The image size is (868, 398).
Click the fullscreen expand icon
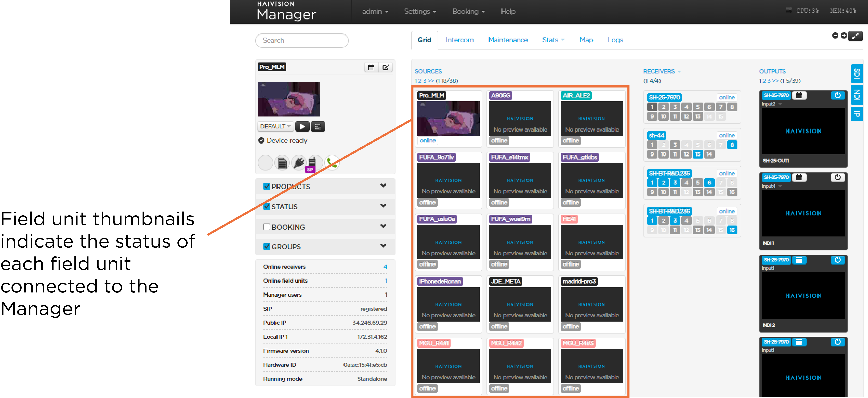point(855,36)
